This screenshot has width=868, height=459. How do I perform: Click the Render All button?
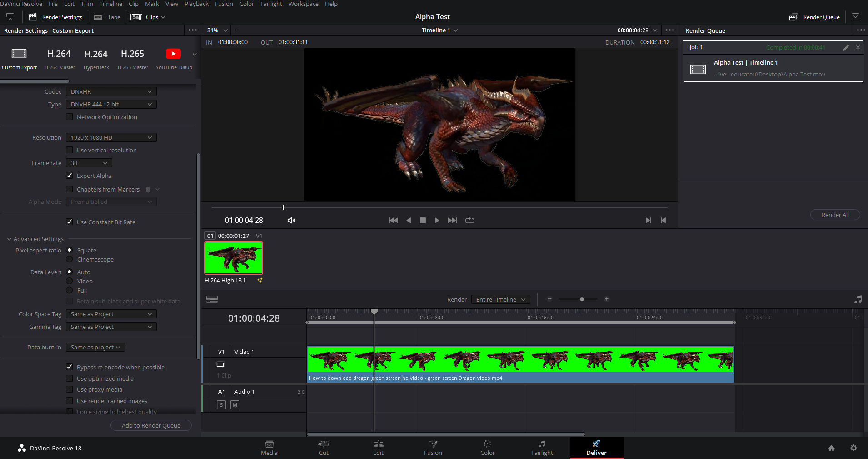pos(835,215)
